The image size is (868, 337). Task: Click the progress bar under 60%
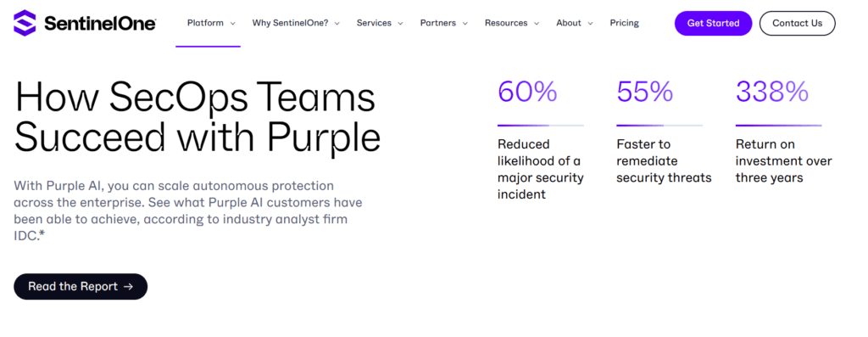540,126
